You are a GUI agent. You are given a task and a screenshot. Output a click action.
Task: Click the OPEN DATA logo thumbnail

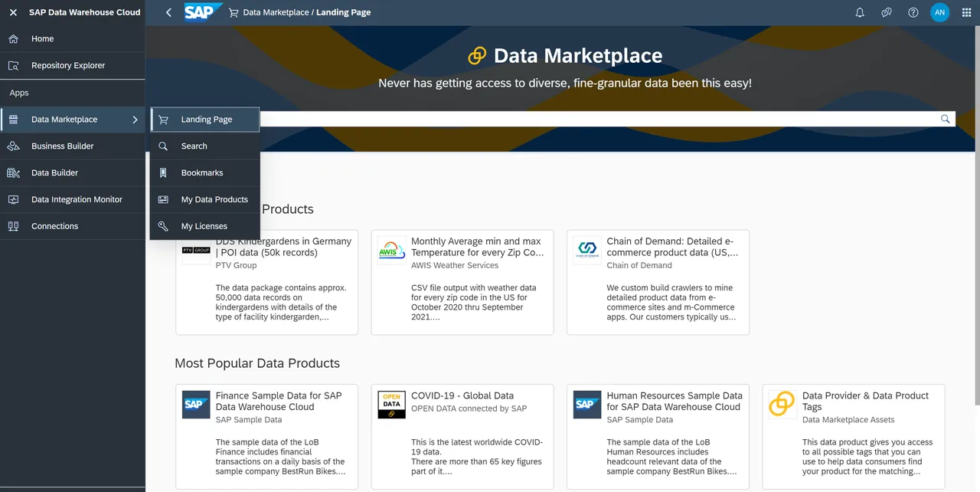click(x=392, y=405)
